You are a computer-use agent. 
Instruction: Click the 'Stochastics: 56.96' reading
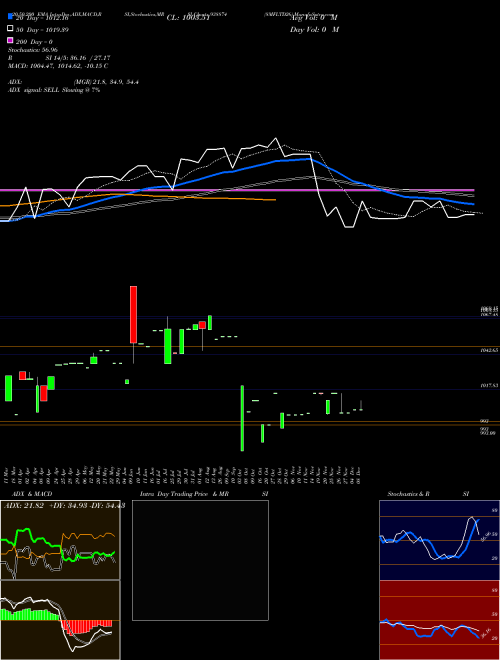pyautogui.click(x=32, y=50)
